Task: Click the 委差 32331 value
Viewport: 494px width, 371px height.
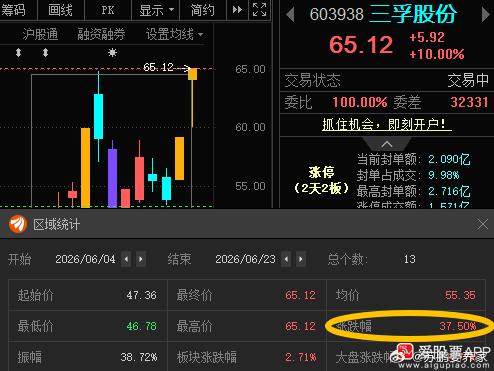Action: point(469,102)
